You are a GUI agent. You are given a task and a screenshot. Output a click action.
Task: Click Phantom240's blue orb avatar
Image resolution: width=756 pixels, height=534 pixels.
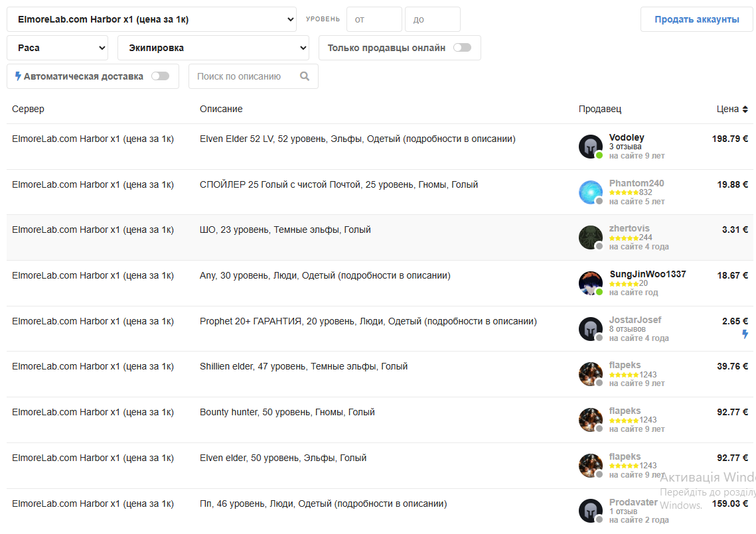point(590,192)
